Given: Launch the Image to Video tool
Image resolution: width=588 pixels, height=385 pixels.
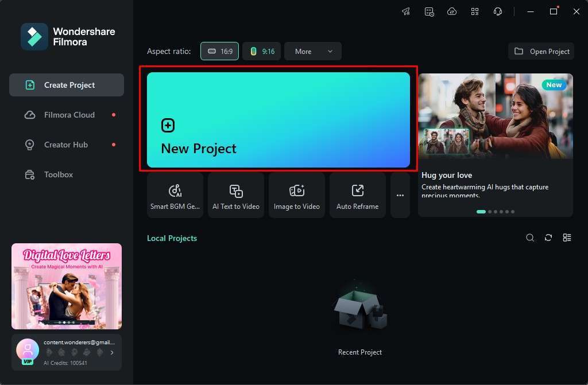Looking at the screenshot, I should [x=297, y=195].
